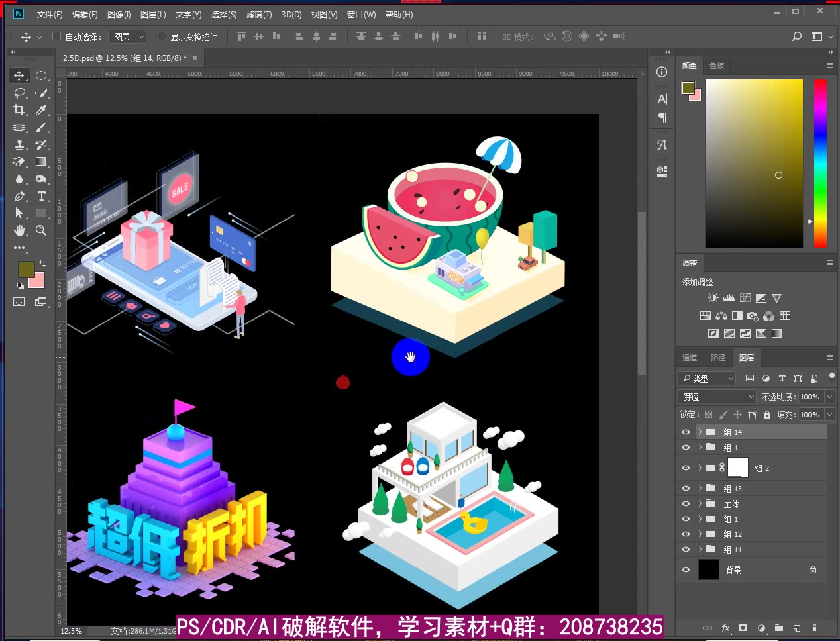Open the 穿透 blend mode dropdown
Screen dimensions: 840x641
point(716,396)
